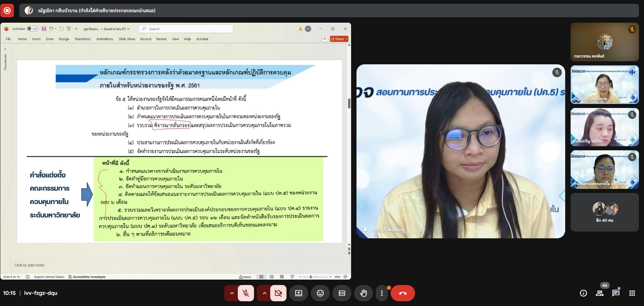Click the present screen button

[298, 293]
